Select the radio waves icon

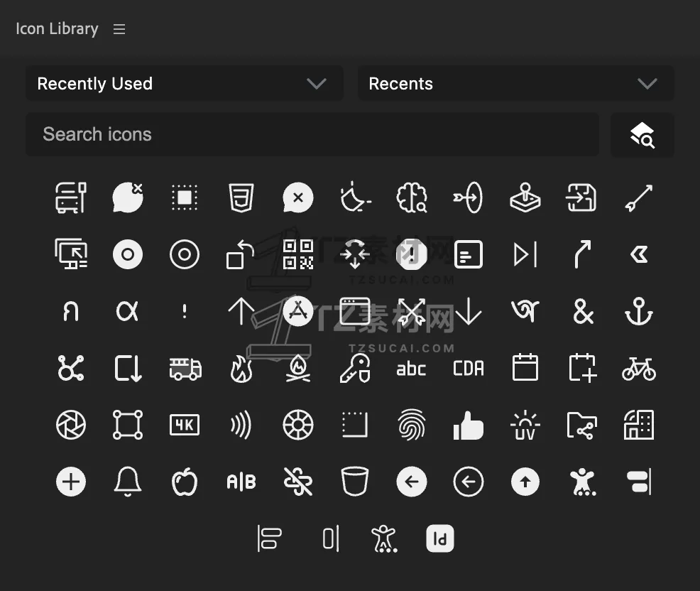[241, 425]
